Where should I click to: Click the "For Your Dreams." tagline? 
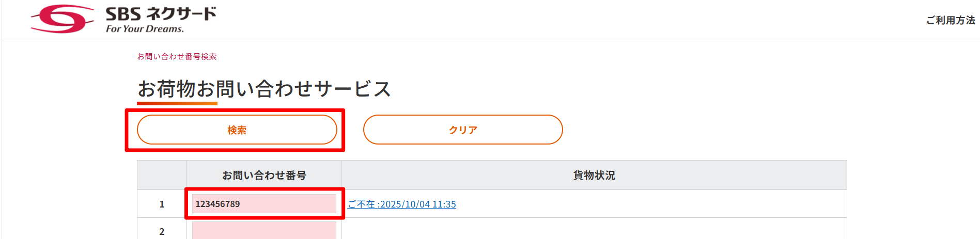(145, 29)
